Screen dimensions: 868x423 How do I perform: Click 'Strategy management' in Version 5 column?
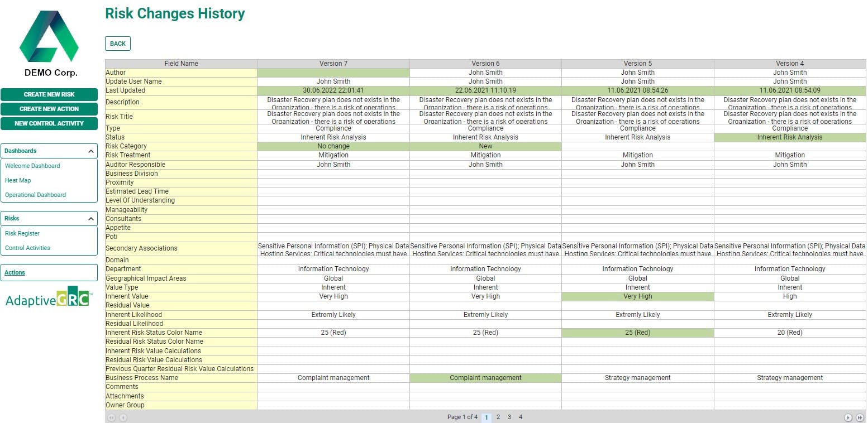tap(638, 378)
